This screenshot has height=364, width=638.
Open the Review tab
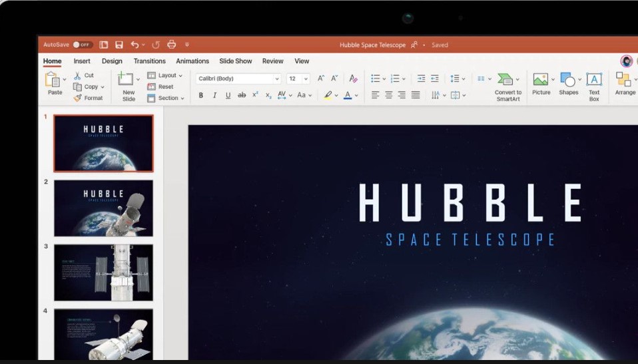click(x=272, y=61)
